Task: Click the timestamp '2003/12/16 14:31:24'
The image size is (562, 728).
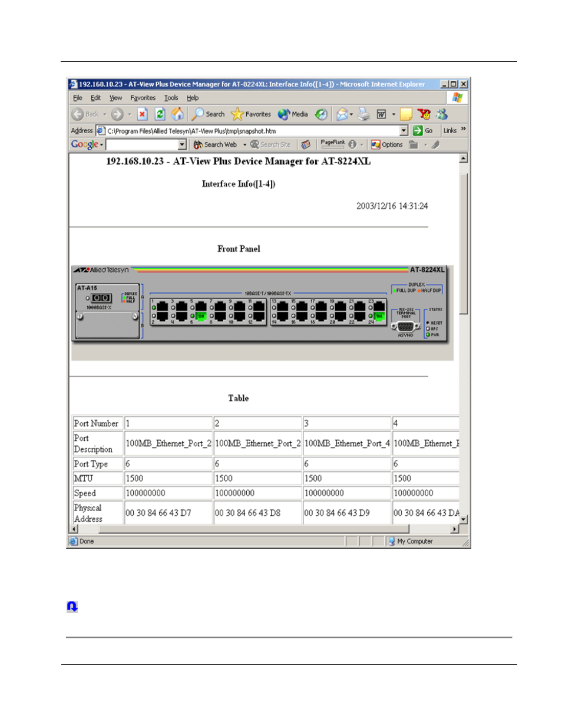Action: (x=392, y=206)
